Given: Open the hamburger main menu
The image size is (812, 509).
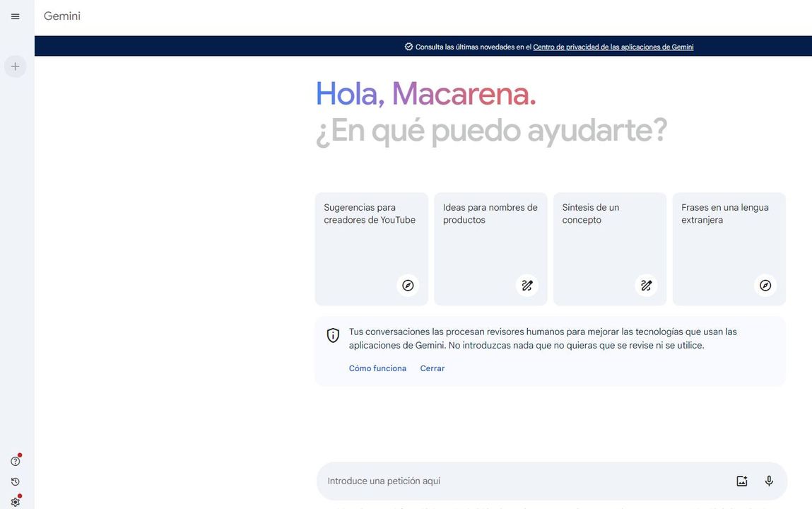Looking at the screenshot, I should (15, 16).
